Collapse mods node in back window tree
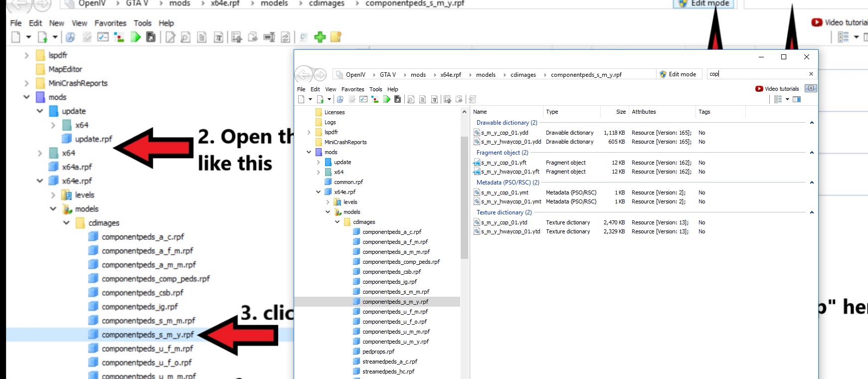 (26, 97)
